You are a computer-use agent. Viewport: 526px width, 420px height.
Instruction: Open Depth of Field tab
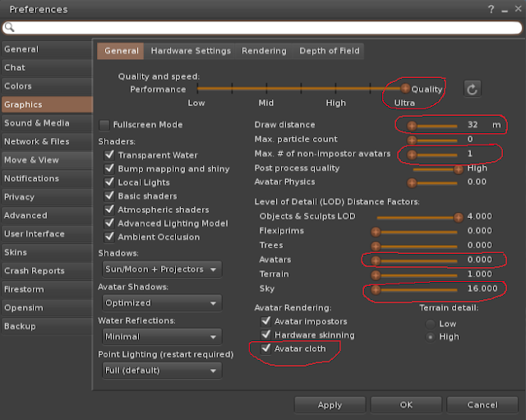329,51
